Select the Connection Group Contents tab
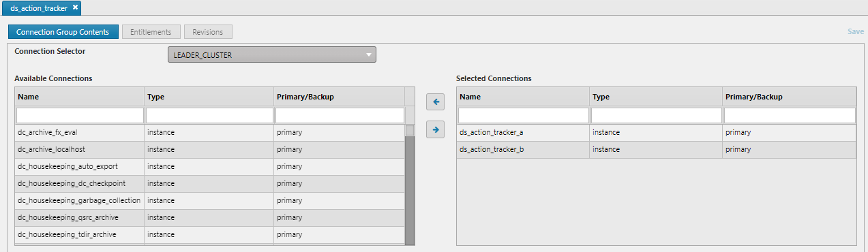Screen dimensions: 868x252 (x=63, y=31)
